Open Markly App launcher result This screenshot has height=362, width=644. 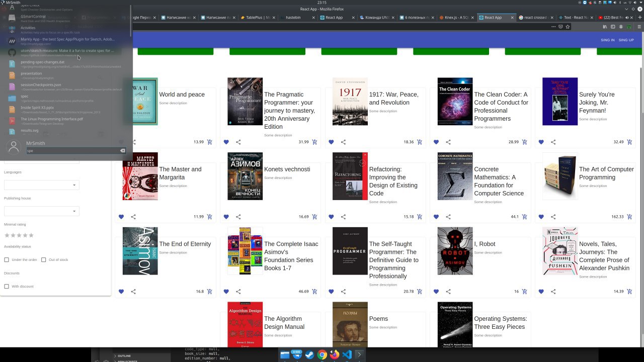click(x=66, y=41)
